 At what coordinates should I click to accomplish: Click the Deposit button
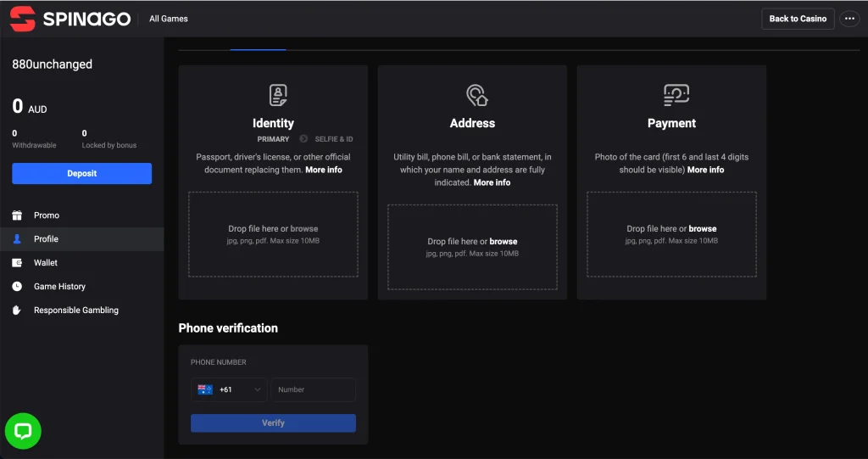tap(82, 174)
